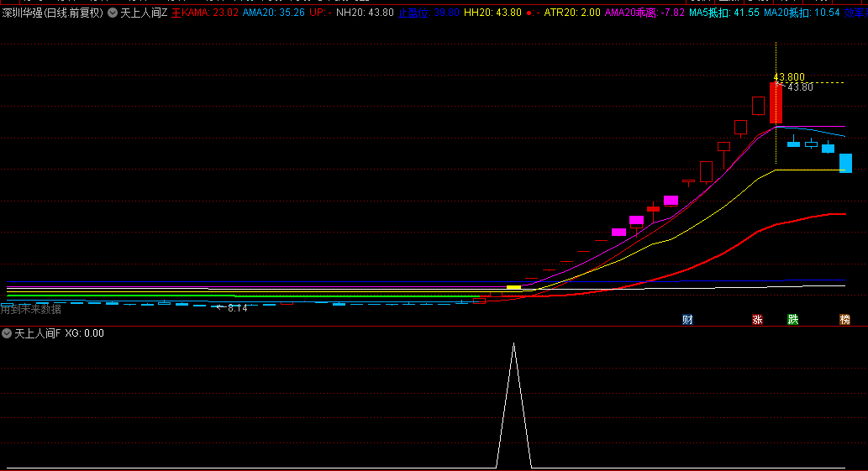Click the MA5抵扣 value in the header

point(723,13)
